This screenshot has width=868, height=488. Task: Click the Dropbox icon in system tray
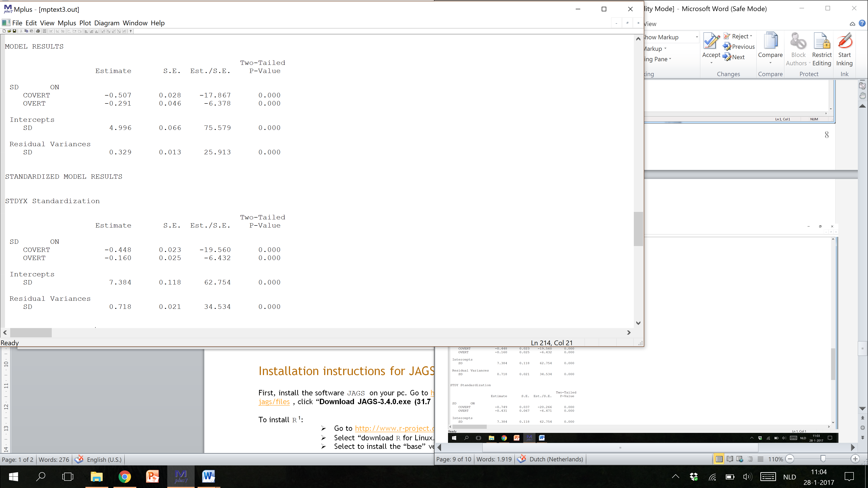click(x=694, y=476)
